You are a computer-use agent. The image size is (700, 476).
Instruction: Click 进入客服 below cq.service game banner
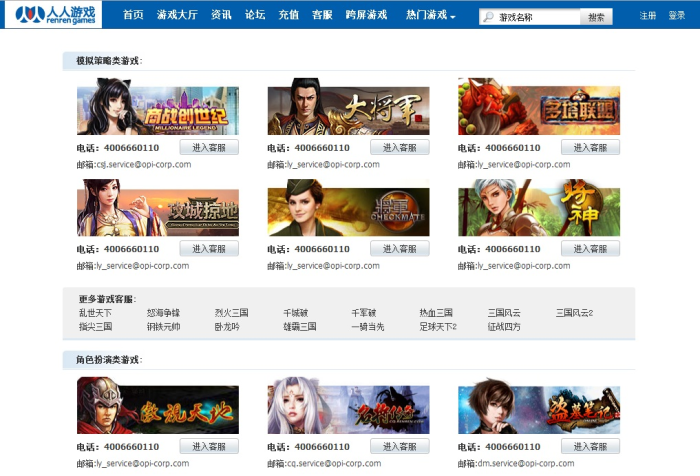click(400, 447)
